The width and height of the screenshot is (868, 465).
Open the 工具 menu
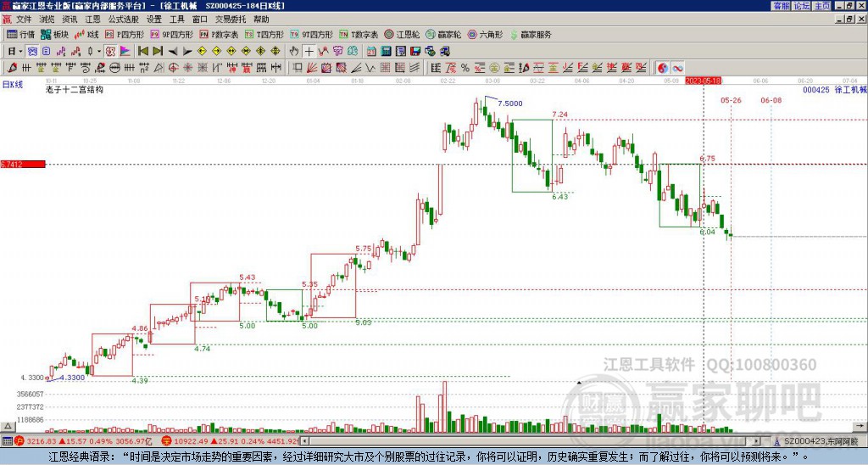point(176,20)
